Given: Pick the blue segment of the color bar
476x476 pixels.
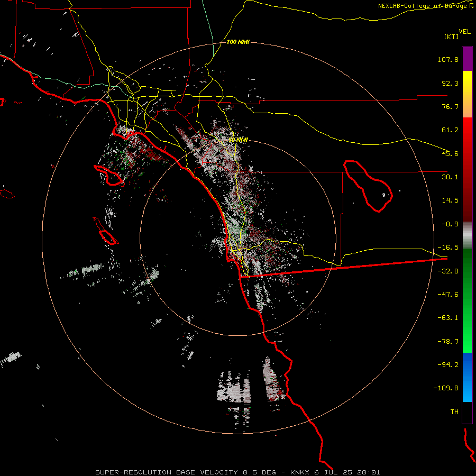Looking at the screenshot, I should tap(467, 377).
